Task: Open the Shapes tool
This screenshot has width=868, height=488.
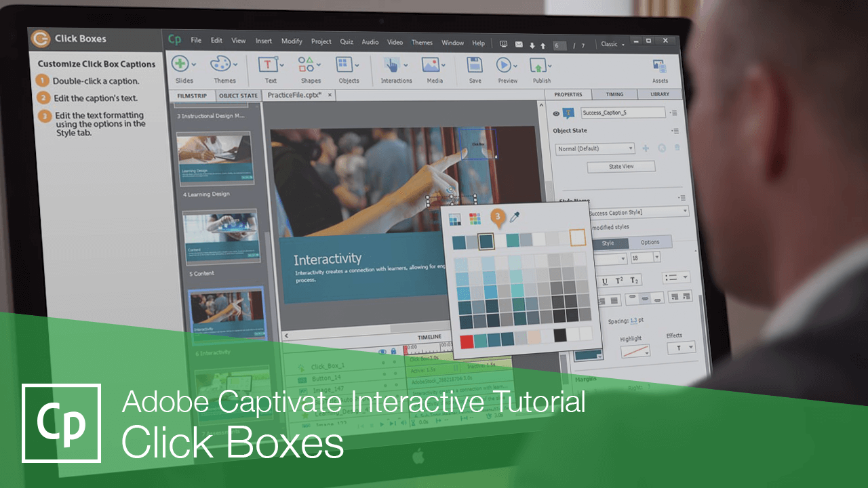Action: point(307,65)
